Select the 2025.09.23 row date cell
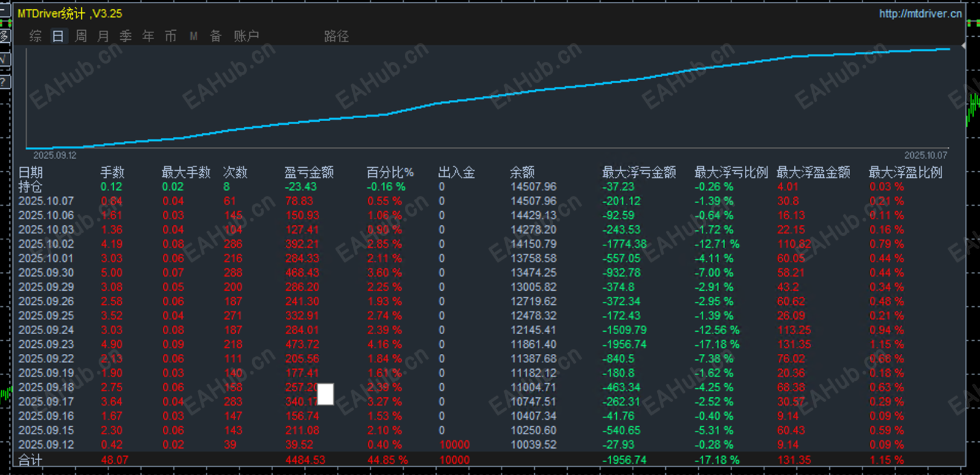The image size is (980, 475). pos(46,345)
